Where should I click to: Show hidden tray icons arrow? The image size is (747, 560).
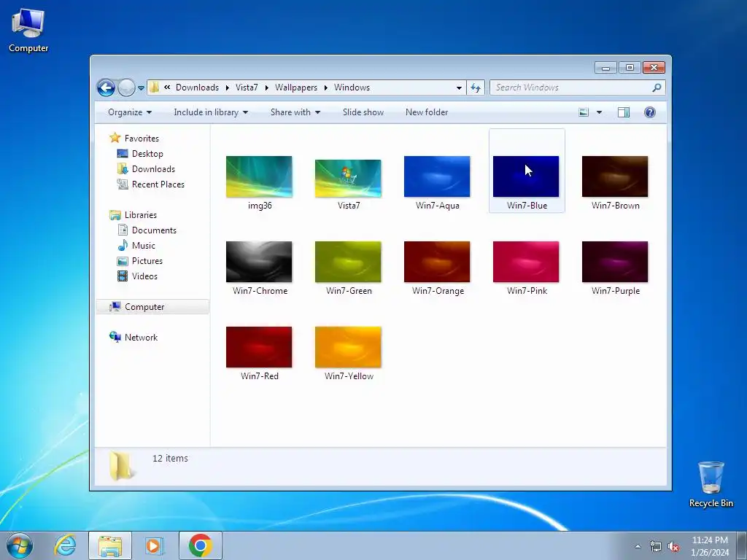click(638, 546)
